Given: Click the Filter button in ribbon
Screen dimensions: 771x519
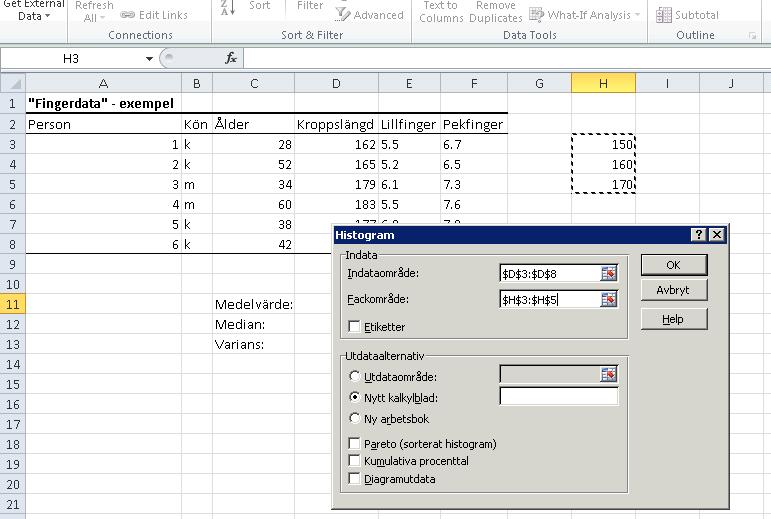Looking at the screenshot, I should click(x=310, y=5).
